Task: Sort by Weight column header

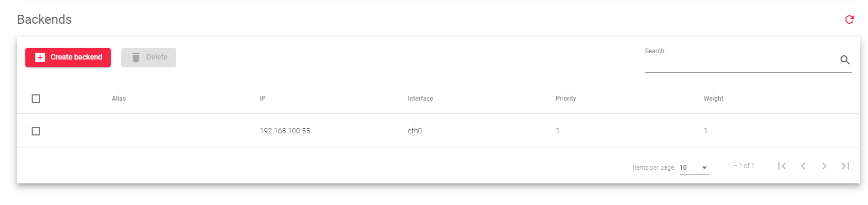Action: coord(713,99)
